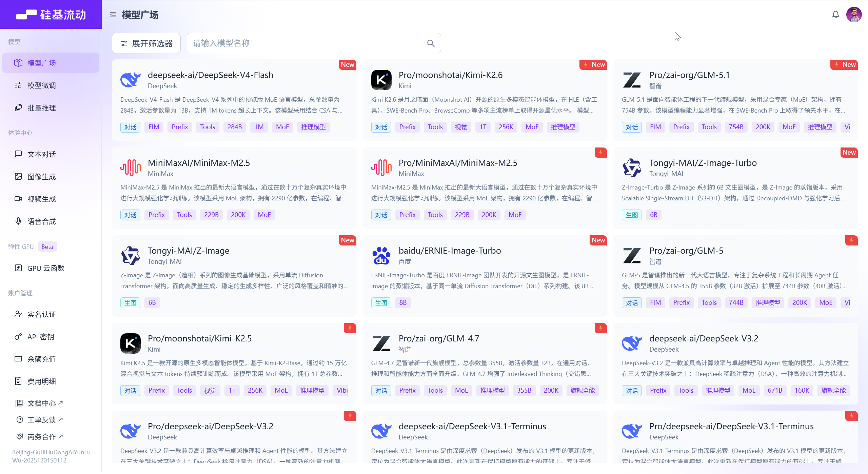Open 图像生成 playground
The width and height of the screenshot is (868, 474).
pos(51,177)
